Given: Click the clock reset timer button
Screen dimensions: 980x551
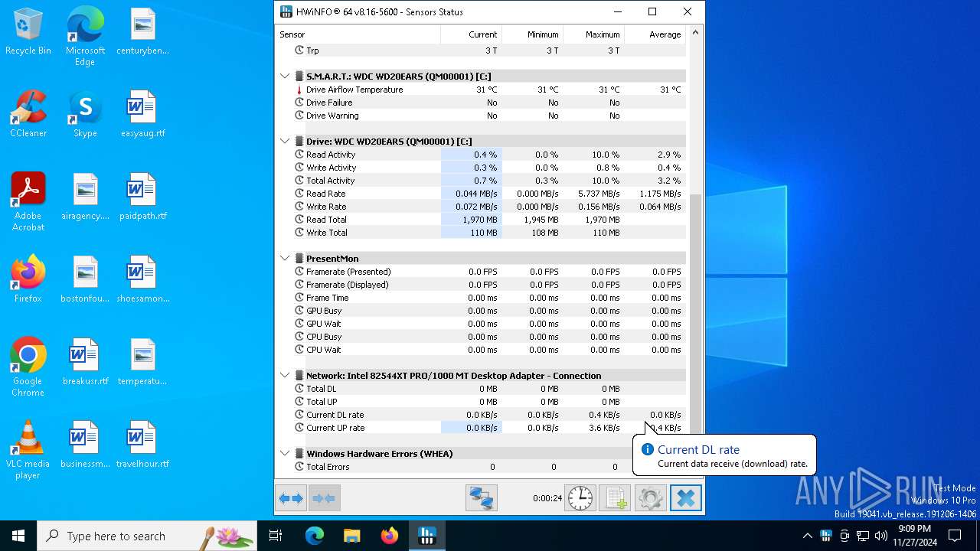Looking at the screenshot, I should pyautogui.click(x=580, y=498).
